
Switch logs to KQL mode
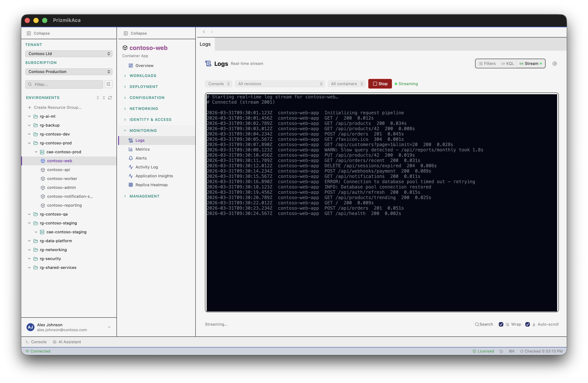(x=507, y=63)
